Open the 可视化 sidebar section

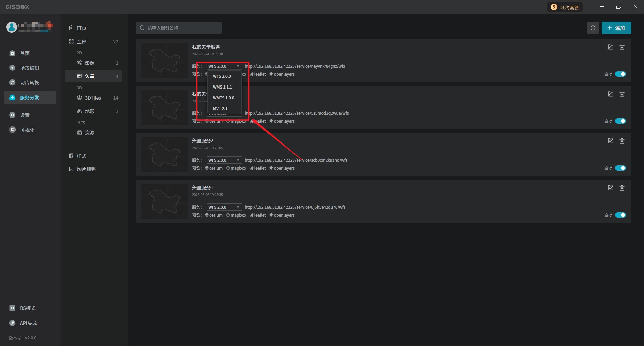pyautogui.click(x=27, y=130)
